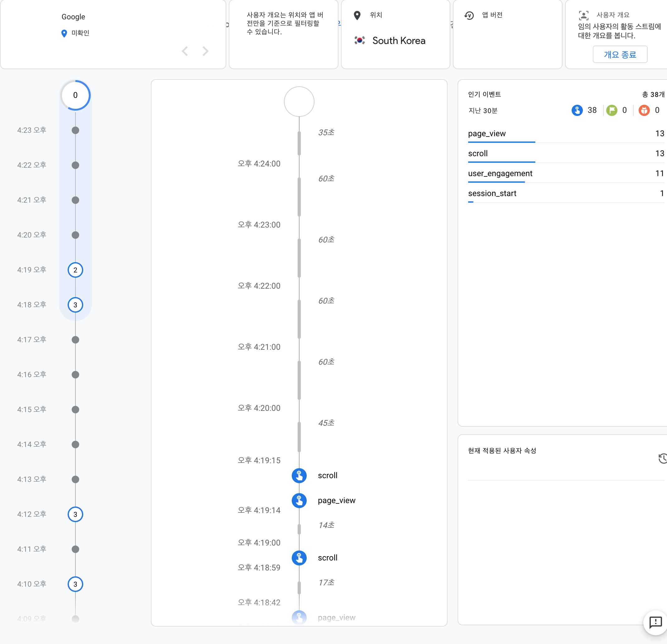Click the location pin icon card
The width and height of the screenshot is (667, 644).
pyautogui.click(x=357, y=15)
